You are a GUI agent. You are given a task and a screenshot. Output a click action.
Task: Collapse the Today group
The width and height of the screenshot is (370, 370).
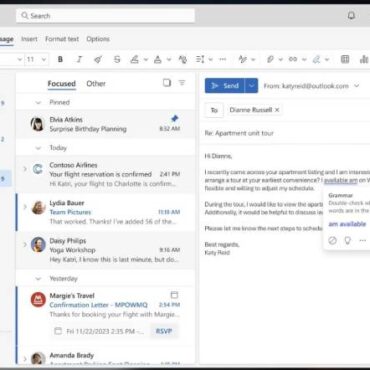pyautogui.click(x=38, y=148)
